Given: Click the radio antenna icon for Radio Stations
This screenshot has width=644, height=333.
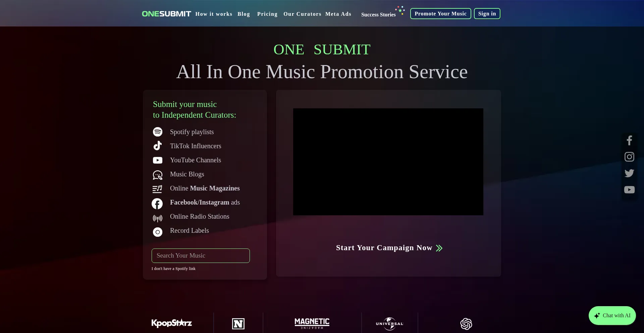Looking at the screenshot, I should 158,218.
